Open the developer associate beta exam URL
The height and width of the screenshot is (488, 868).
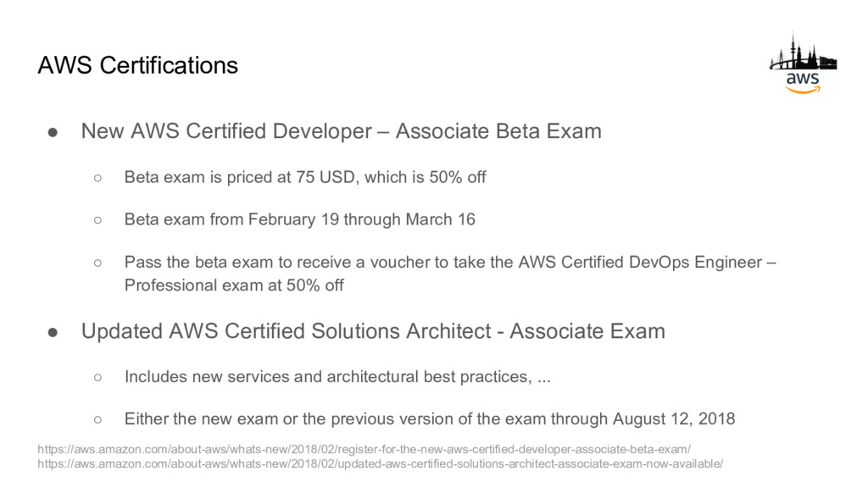(364, 449)
